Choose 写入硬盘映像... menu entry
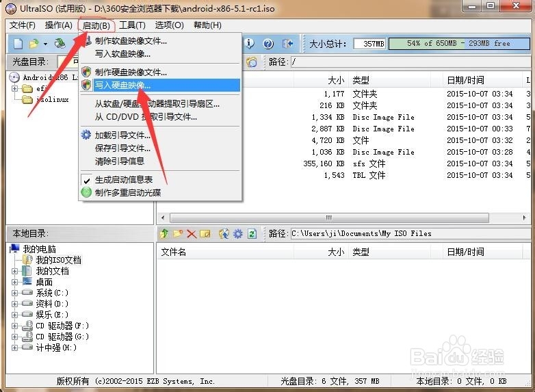Screen dimensions: 535x392 tap(160, 85)
